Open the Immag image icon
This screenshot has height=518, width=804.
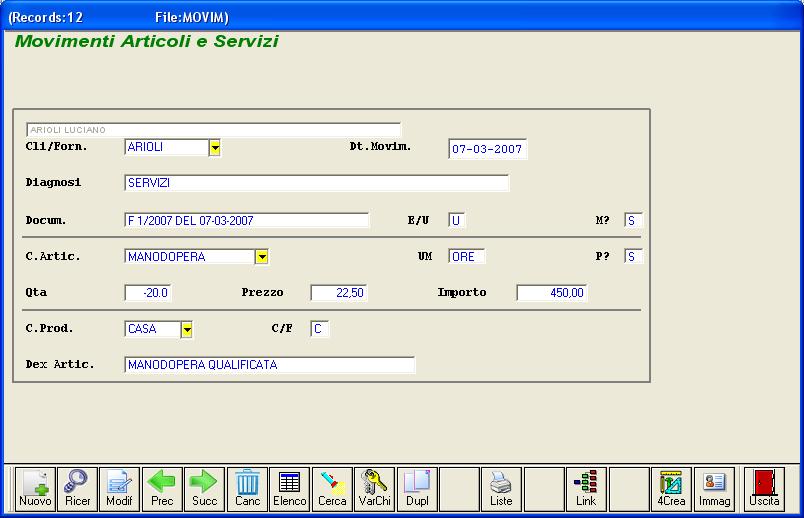[x=714, y=489]
